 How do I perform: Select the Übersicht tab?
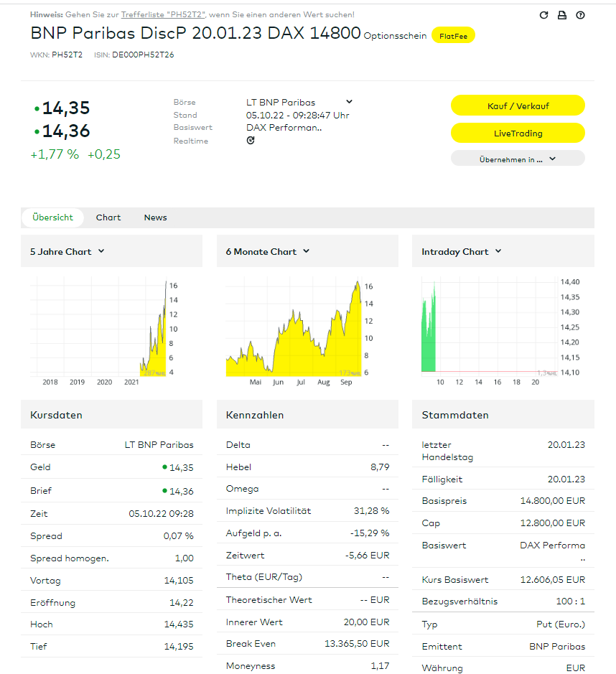click(x=52, y=217)
